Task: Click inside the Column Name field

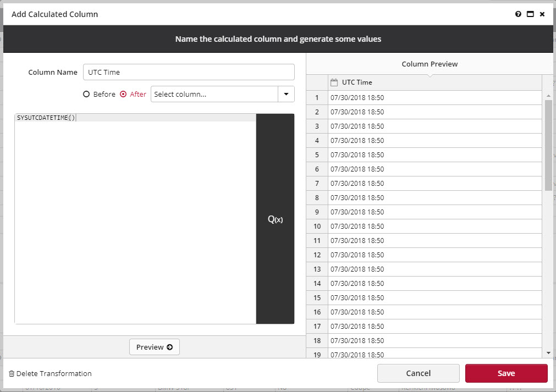Action: click(189, 71)
